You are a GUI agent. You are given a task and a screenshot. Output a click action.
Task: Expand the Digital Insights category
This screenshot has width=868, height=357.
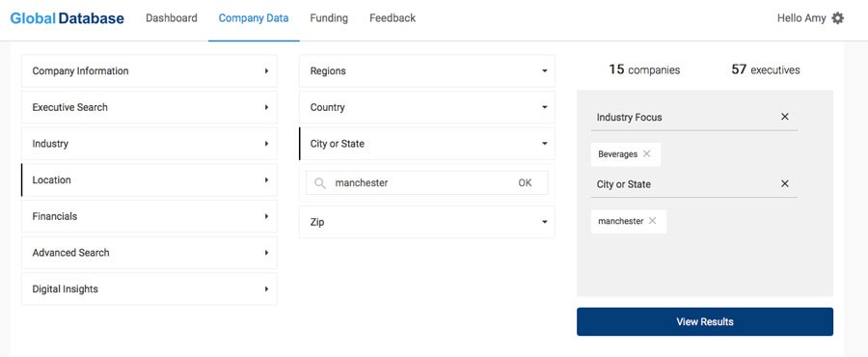[149, 288]
